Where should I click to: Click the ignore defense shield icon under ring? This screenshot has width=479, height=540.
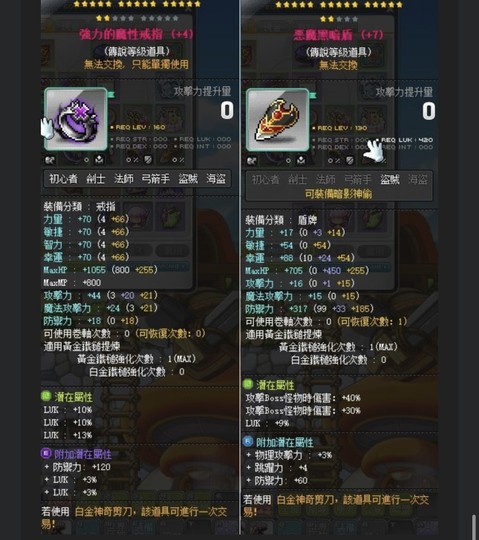[x=148, y=160]
